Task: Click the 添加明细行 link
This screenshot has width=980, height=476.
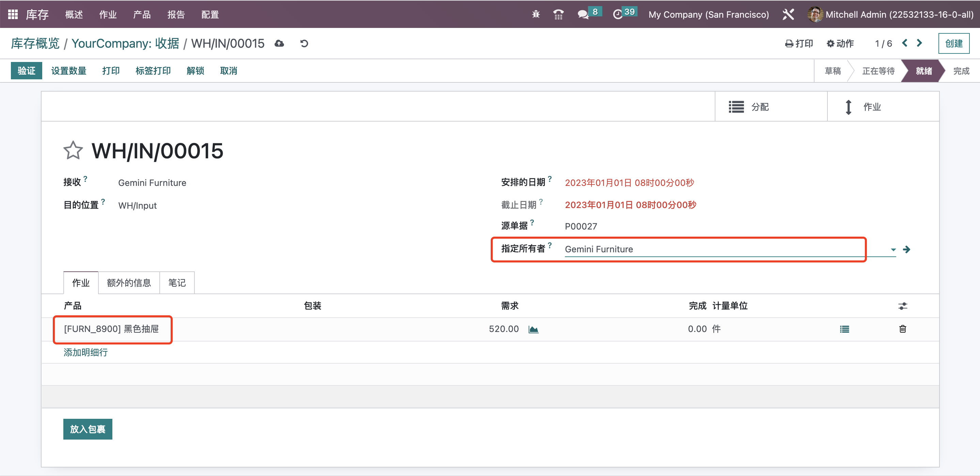Action: (85, 352)
